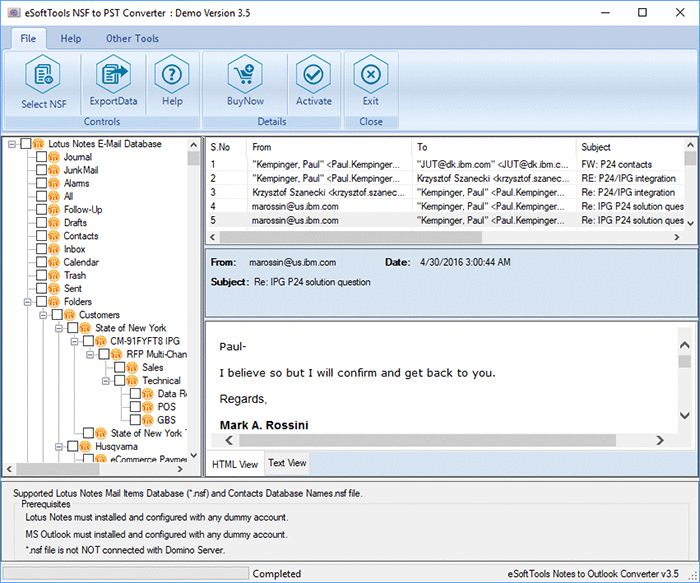Select email row 3 from Krzysztof Szanecki
The height and width of the screenshot is (583, 700).
(446, 192)
